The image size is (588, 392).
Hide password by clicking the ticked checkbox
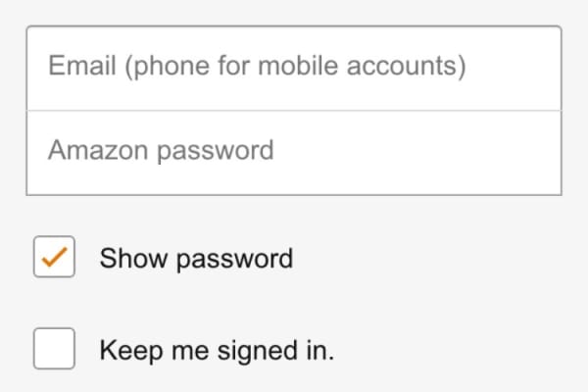(x=54, y=258)
